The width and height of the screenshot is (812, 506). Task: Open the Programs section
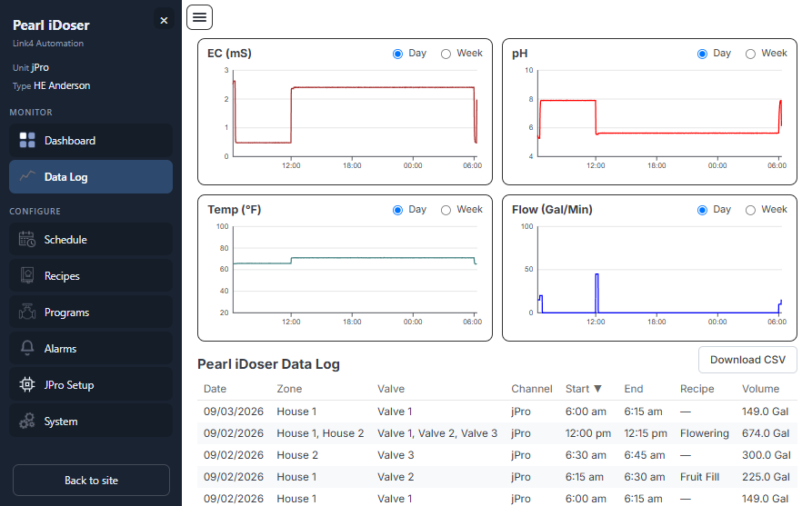[x=91, y=312]
